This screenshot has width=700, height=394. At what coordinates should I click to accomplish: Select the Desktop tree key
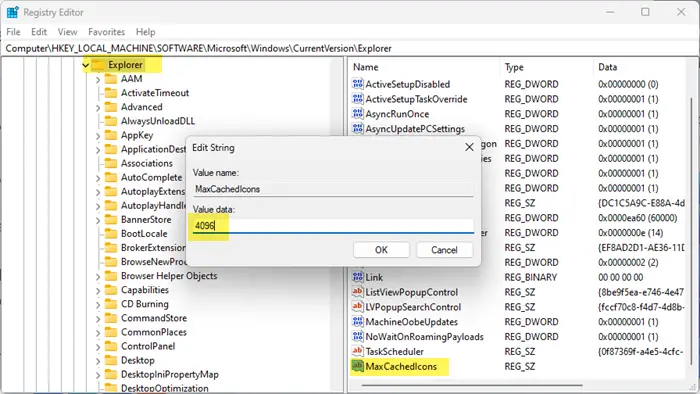click(x=138, y=360)
